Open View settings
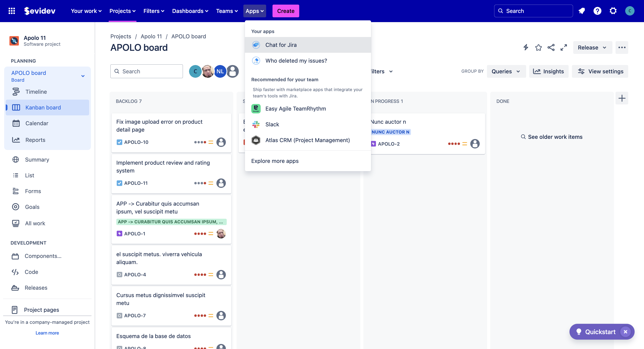Image resolution: width=644 pixels, height=349 pixels. [600, 71]
